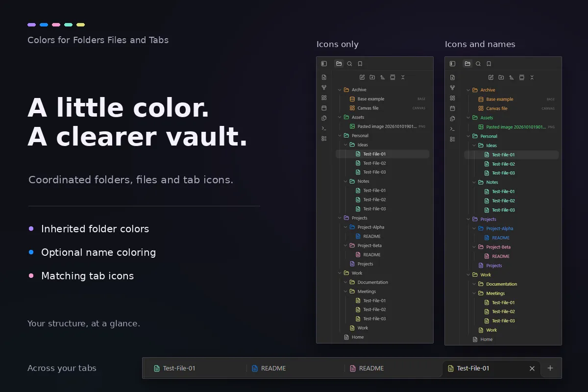Open quick switcher ribbon icon, Icons only panel

(324, 77)
